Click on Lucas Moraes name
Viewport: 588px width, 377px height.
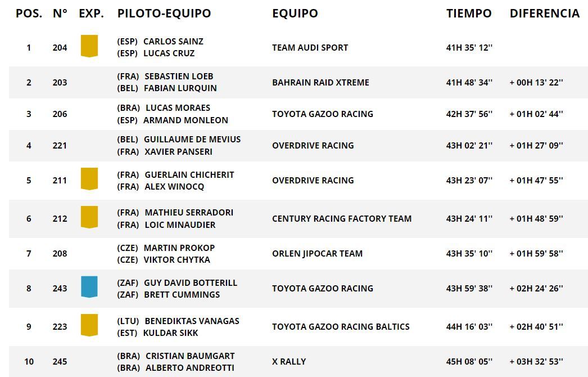[178, 107]
